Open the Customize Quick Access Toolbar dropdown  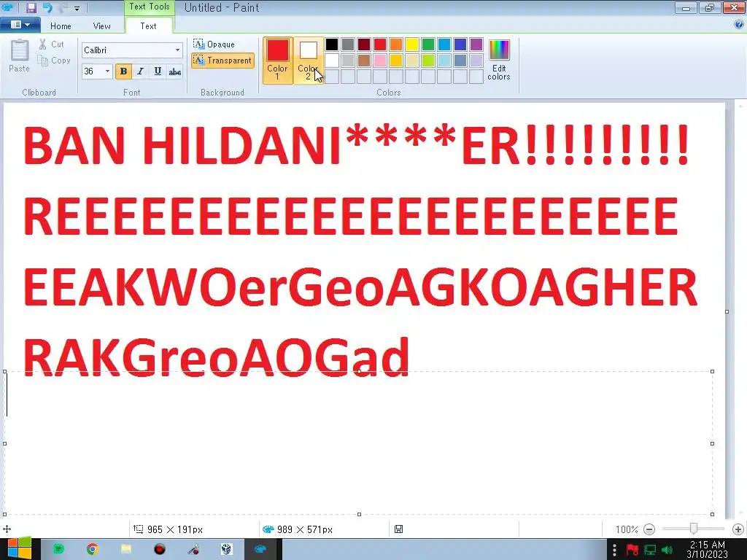(x=77, y=8)
